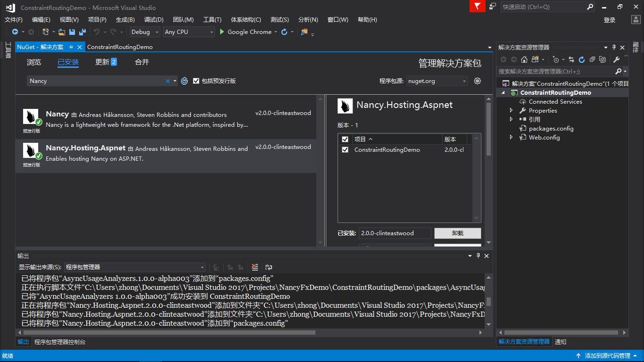Open ConstraintRoutingDemo document tab

120,47
